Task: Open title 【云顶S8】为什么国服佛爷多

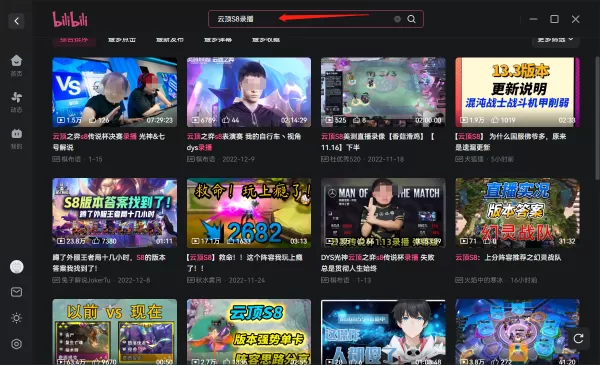Action: pyautogui.click(x=511, y=142)
